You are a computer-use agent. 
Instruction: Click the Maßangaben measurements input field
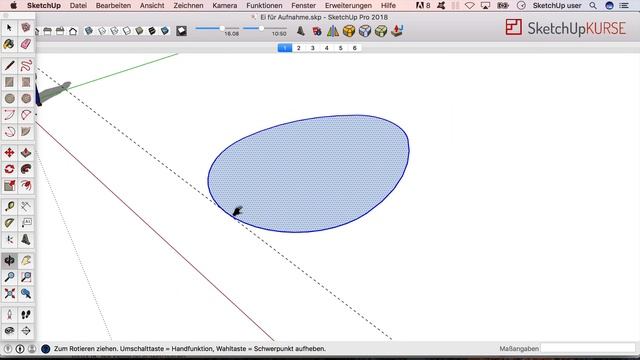[x=588, y=349]
